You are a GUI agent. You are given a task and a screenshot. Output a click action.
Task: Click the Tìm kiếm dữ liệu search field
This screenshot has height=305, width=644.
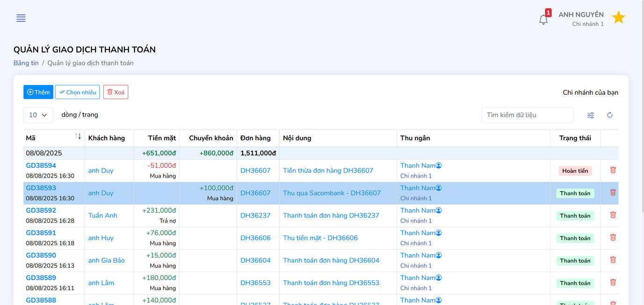click(527, 115)
